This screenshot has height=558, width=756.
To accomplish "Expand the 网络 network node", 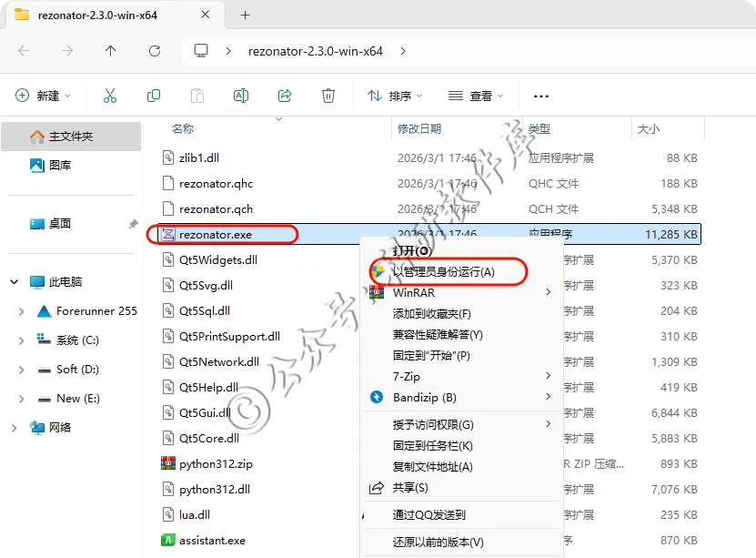I will click(14, 428).
